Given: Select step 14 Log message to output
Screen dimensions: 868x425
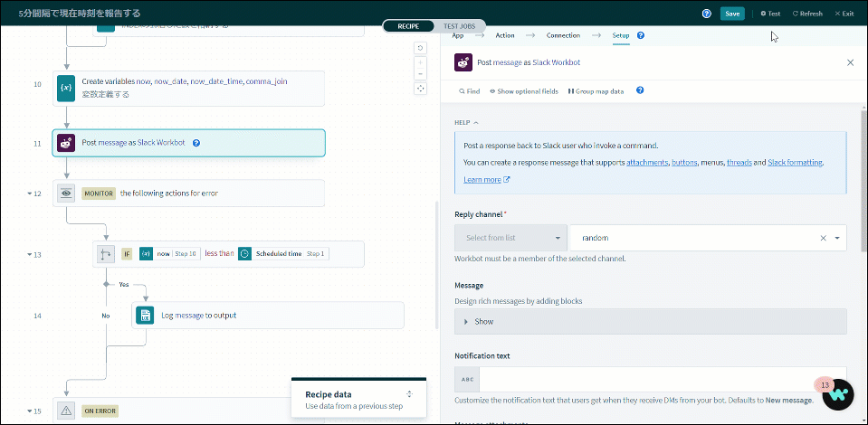Looking at the screenshot, I should tap(268, 316).
